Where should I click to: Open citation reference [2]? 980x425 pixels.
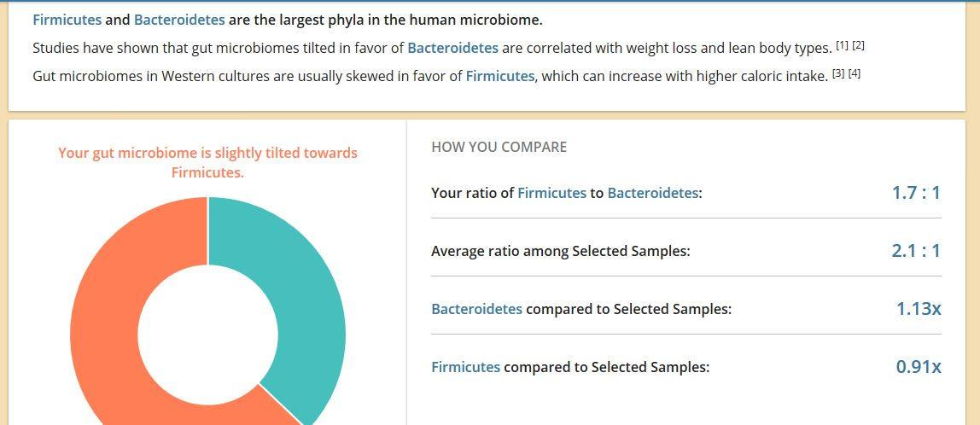click(x=858, y=45)
